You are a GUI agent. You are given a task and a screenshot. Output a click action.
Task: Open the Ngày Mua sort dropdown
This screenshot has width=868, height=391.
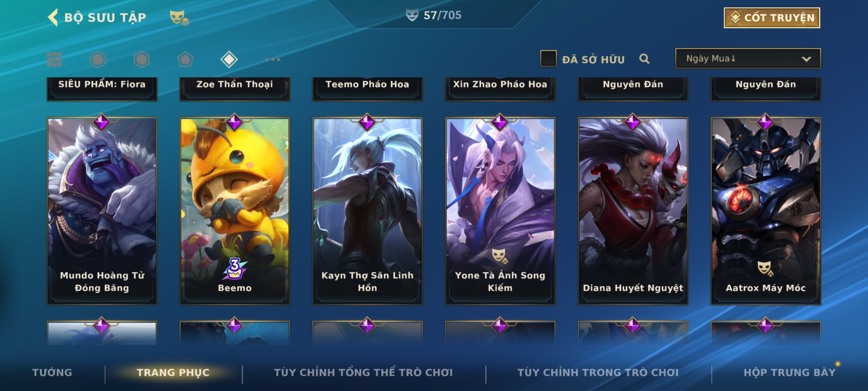pos(748,59)
